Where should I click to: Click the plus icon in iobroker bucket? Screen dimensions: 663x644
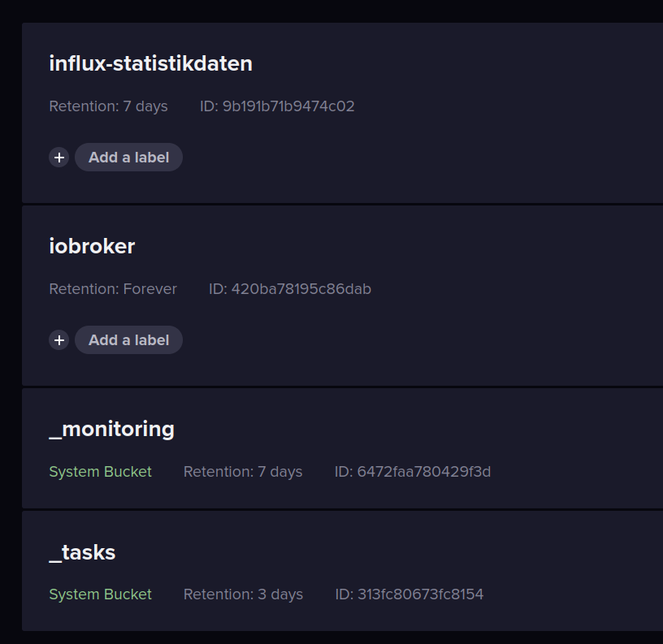pyautogui.click(x=58, y=340)
